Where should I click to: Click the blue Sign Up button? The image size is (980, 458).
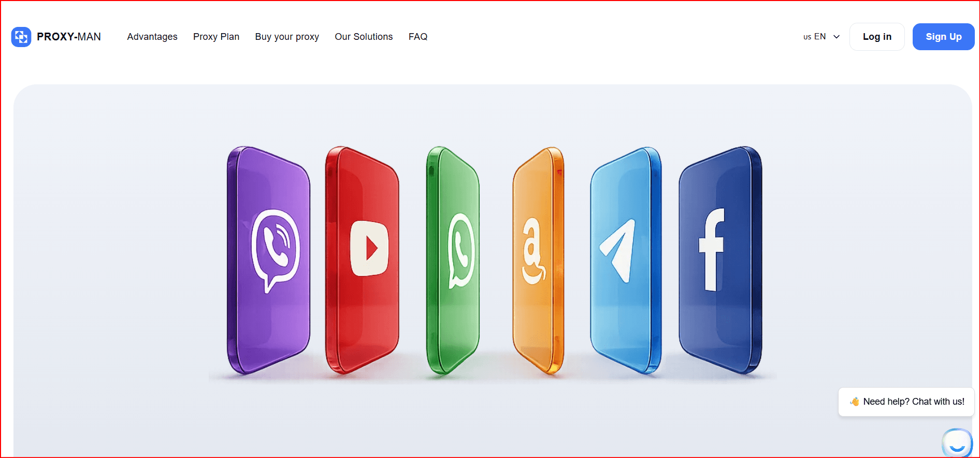(943, 37)
